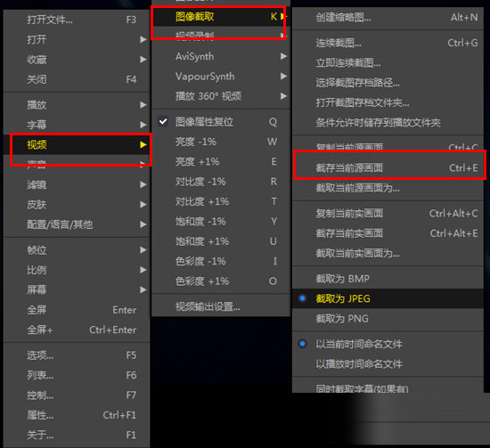Expand the 字幕 submenu arrow
Viewport: 490px width, 448px height.
point(143,125)
